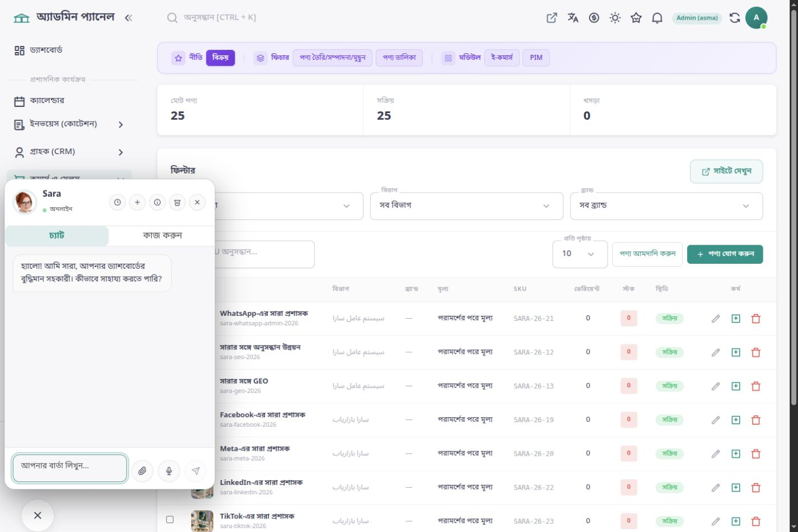Tick the checkbox on TikTok product row
Screen dimensions: 798x532
coord(170,520)
